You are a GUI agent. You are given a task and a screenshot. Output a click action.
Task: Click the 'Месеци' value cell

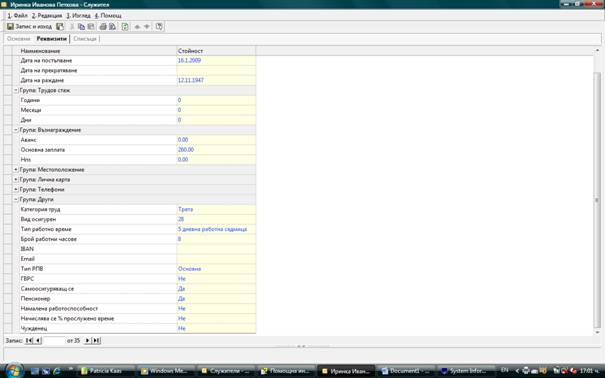tap(216, 110)
